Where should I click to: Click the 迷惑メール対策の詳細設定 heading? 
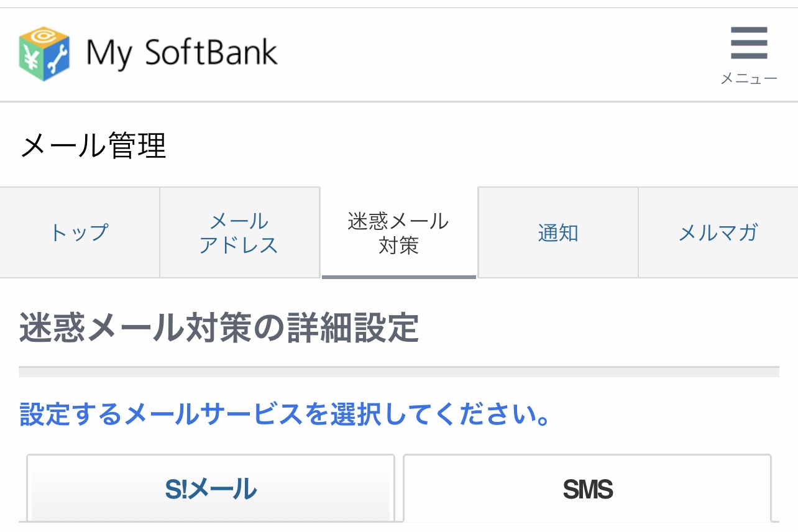[219, 328]
